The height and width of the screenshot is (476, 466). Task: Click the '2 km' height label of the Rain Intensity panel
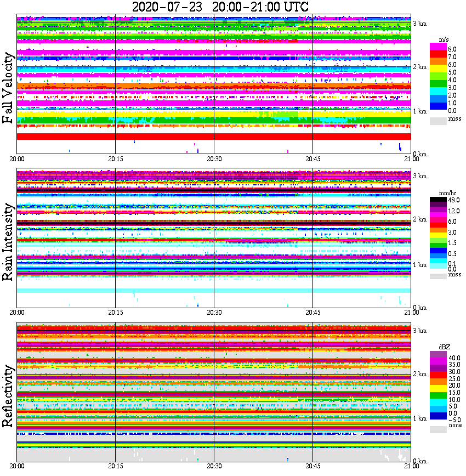click(420, 219)
